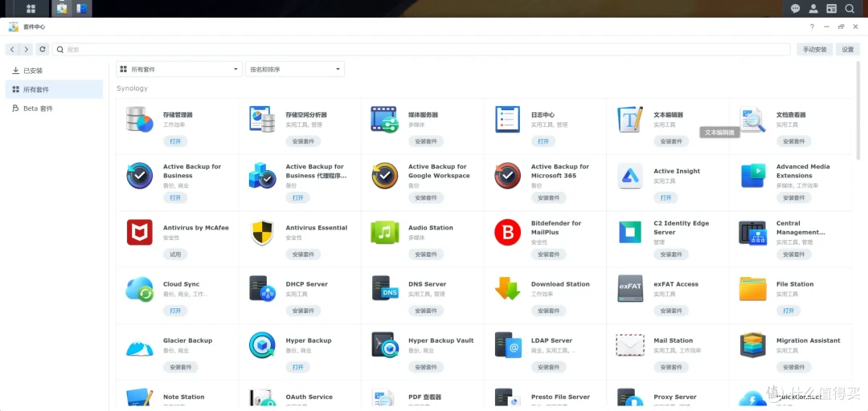Click the Active Insight icon
Viewport: 868px width, 411px height.
coord(631,176)
